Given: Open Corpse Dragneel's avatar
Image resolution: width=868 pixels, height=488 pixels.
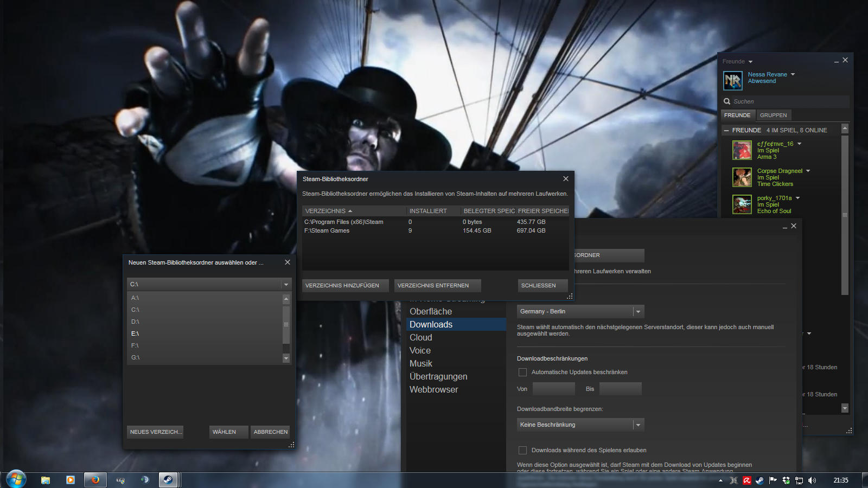Looking at the screenshot, I should pos(742,177).
